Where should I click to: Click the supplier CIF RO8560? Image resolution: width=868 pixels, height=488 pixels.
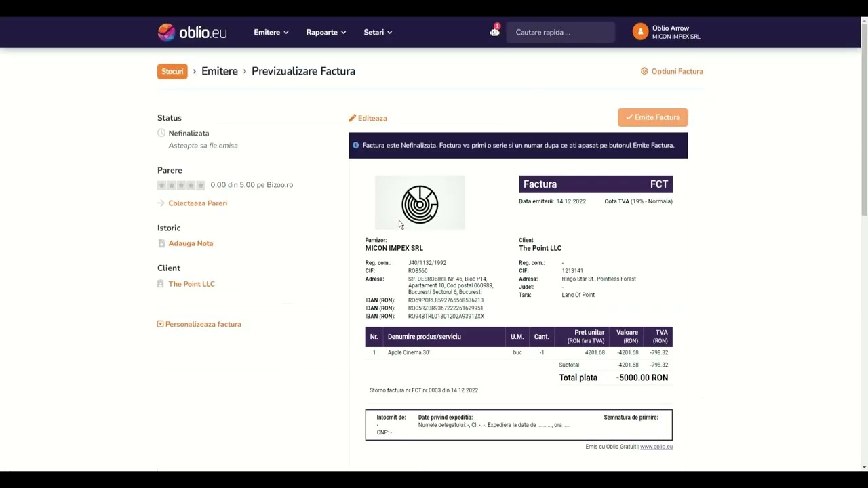point(418,271)
